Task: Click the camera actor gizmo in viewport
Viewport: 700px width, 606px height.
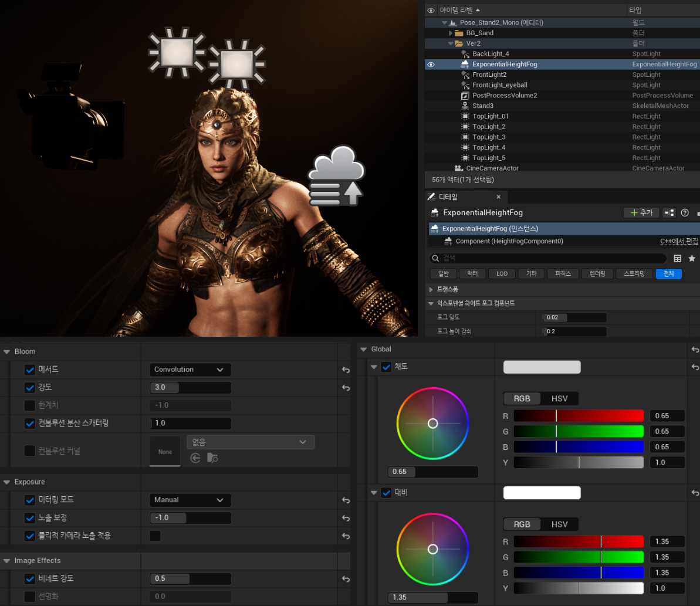Action: 72,117
